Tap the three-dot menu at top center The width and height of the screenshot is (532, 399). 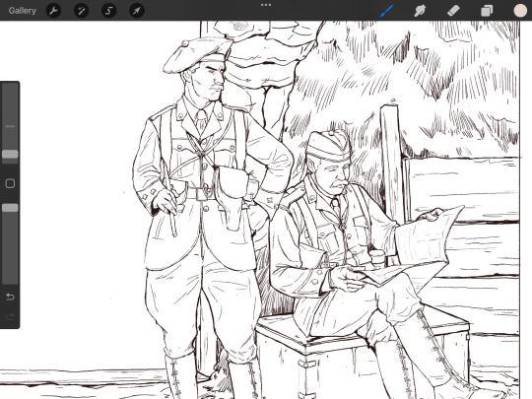click(x=266, y=5)
